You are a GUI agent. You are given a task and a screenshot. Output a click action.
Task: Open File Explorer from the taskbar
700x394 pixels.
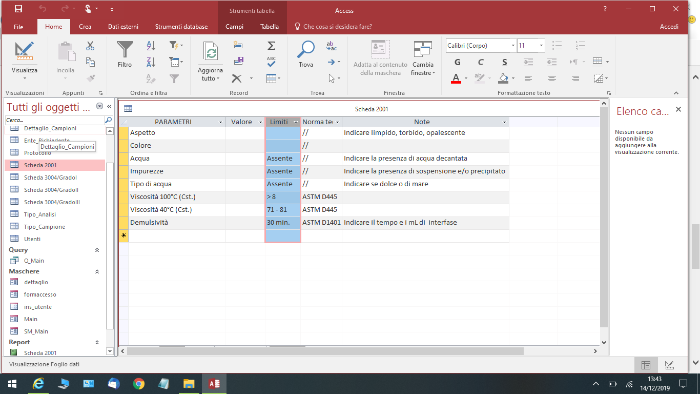(189, 384)
